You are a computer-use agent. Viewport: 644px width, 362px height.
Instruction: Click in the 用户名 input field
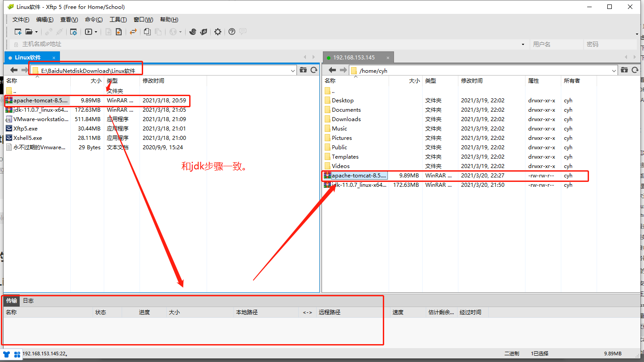[x=557, y=44]
